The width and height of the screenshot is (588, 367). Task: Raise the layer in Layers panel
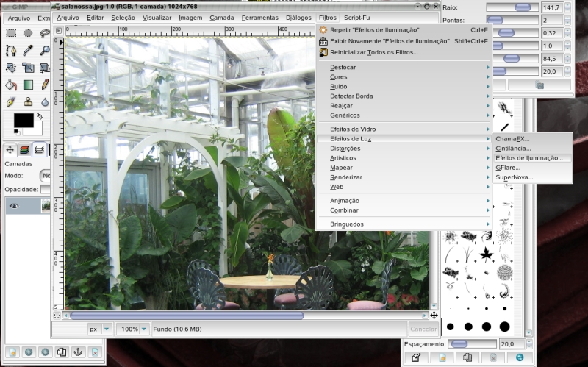pos(29,352)
